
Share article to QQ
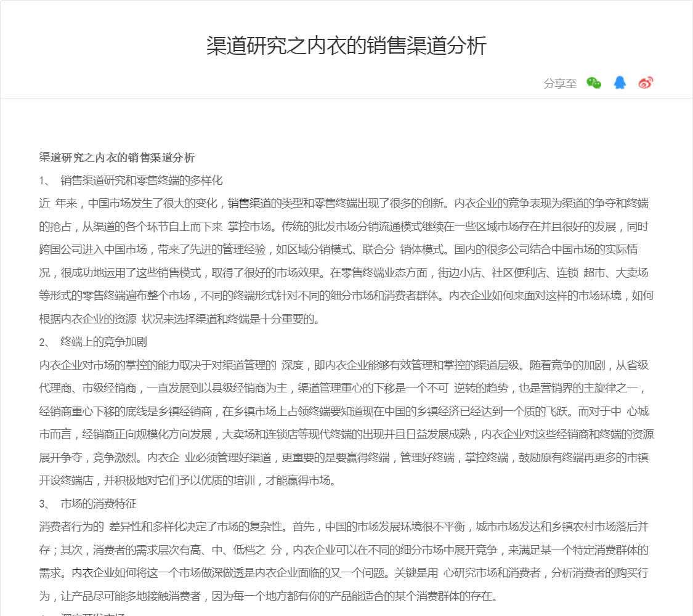click(620, 83)
